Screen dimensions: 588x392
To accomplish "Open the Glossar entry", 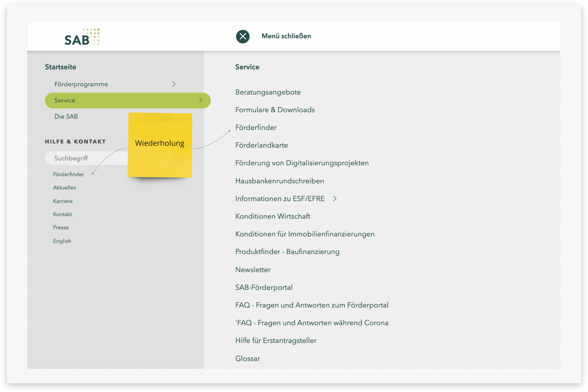I will 247,359.
